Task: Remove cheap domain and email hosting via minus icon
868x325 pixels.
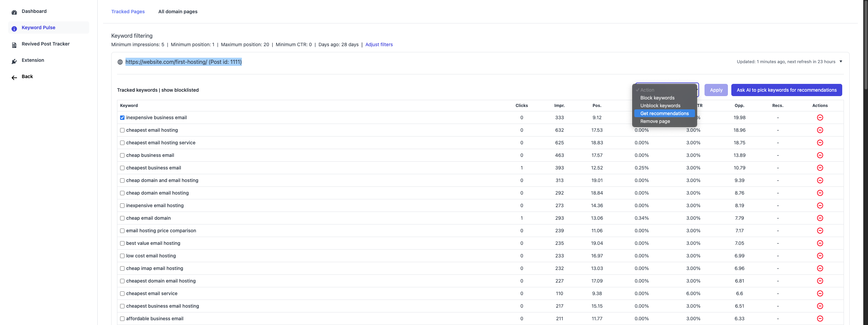Action: point(820,180)
